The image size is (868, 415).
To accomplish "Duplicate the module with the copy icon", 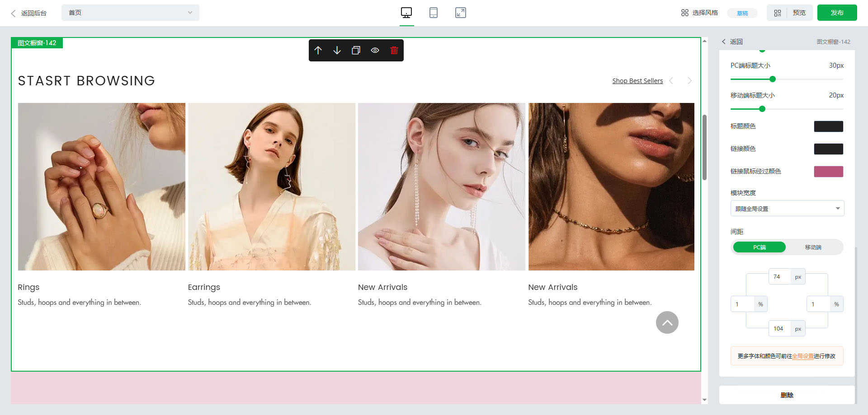I will pos(356,51).
